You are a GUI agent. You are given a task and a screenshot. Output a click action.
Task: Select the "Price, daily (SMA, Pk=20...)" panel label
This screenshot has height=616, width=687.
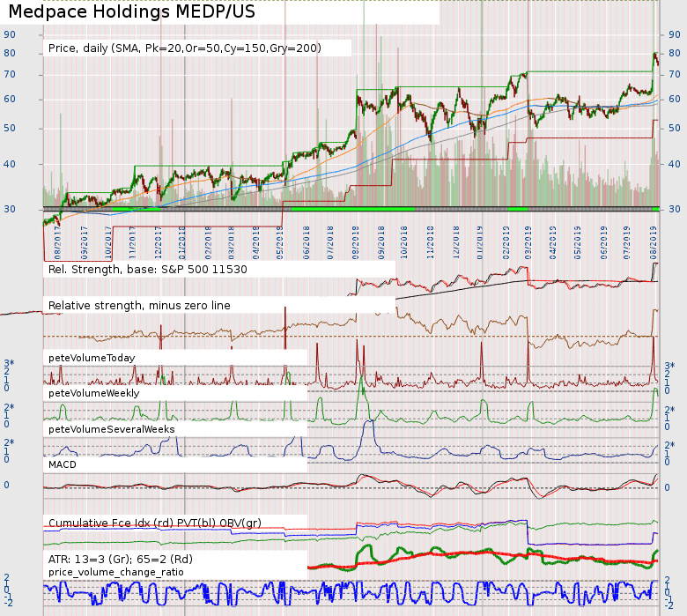[x=184, y=48]
